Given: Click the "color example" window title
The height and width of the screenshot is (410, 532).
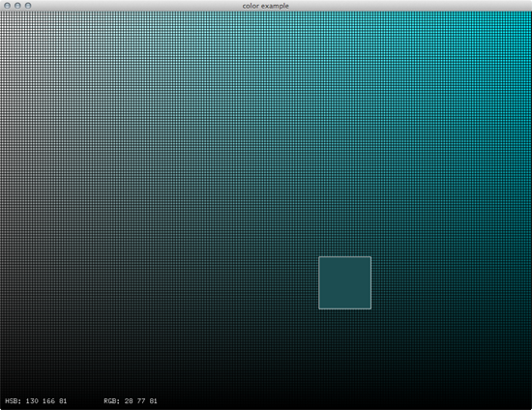Looking at the screenshot, I should pyautogui.click(x=266, y=6).
